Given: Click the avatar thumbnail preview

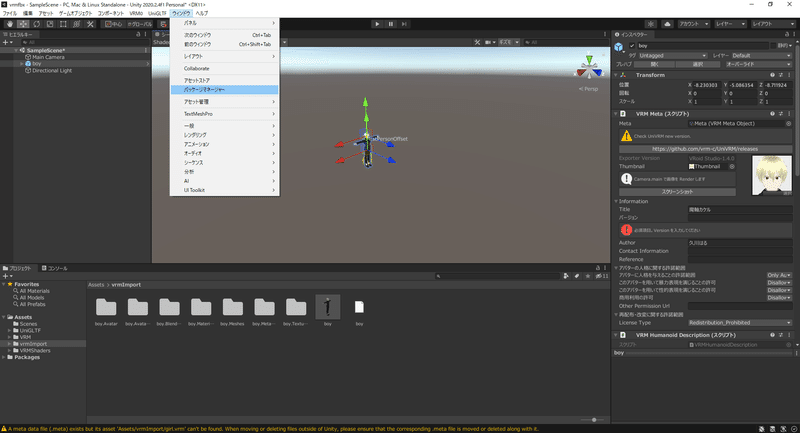Looking at the screenshot, I should coord(771,175).
